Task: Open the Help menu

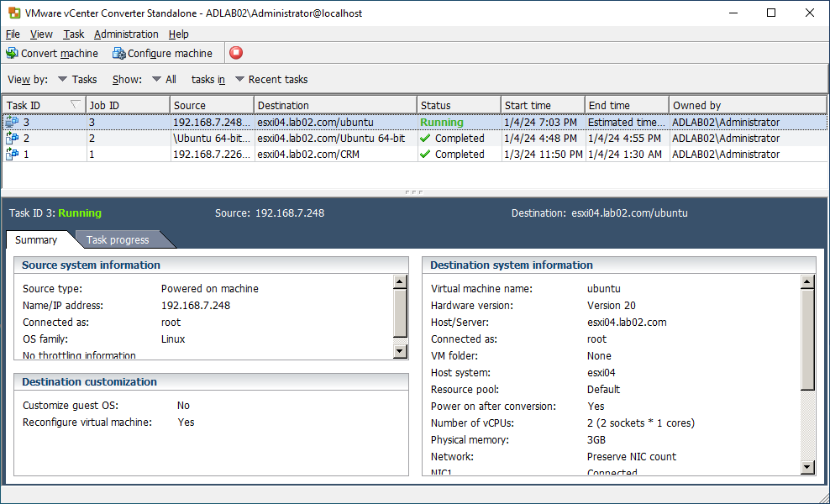Action: tap(178, 34)
